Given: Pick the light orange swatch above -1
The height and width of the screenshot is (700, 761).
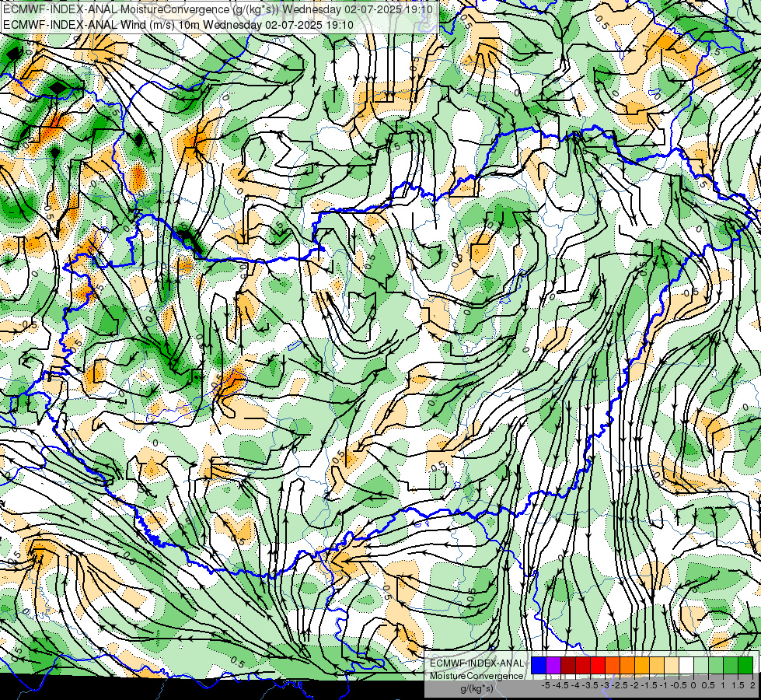Looking at the screenshot, I should point(657,665).
